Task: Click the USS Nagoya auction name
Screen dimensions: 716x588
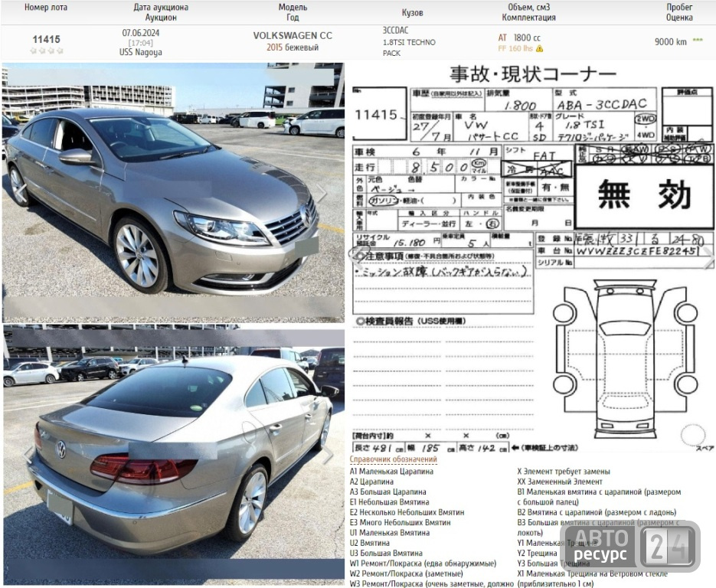Action: pos(141,52)
